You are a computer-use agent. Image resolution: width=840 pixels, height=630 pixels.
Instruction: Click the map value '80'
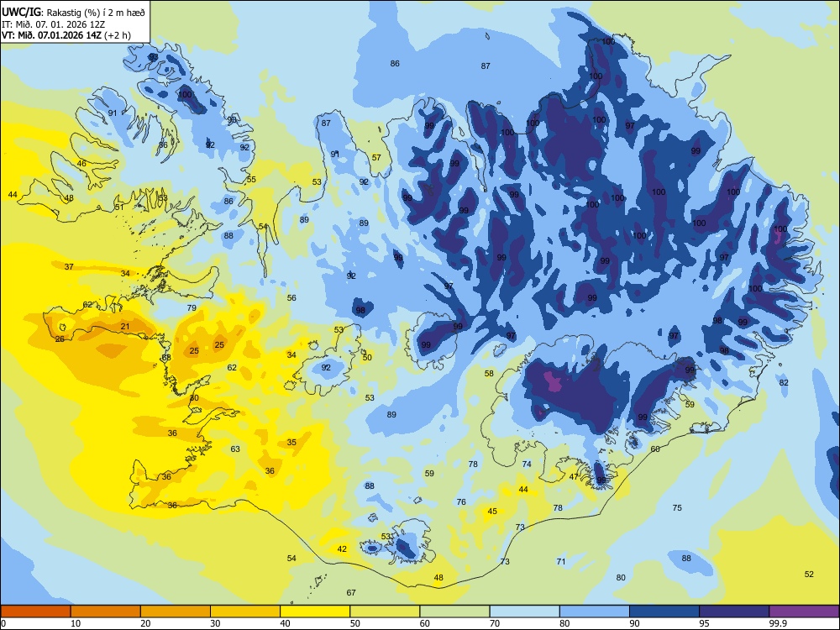[621, 578]
